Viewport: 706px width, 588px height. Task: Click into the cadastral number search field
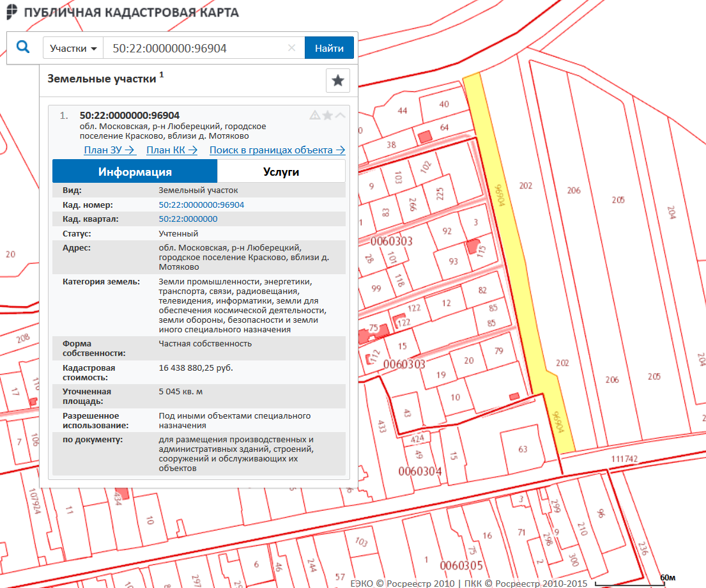pyautogui.click(x=195, y=48)
